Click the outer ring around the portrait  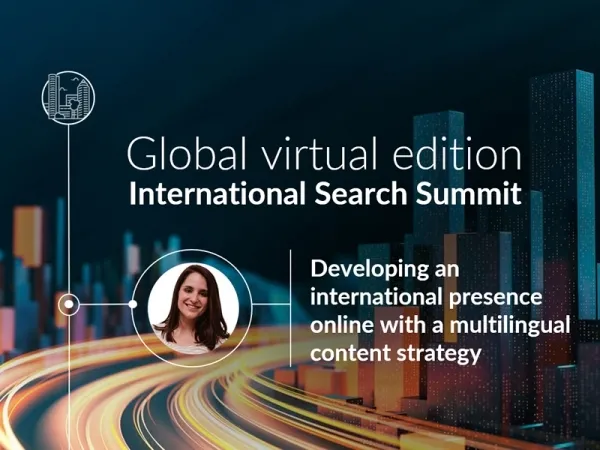pos(193,252)
